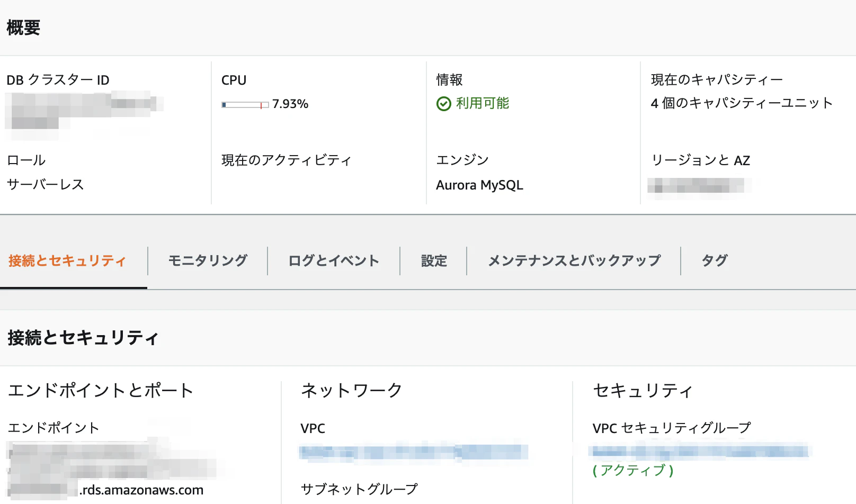Screen dimensions: 856x504
Task: Click the サーバーレス role value
Action: (46, 184)
